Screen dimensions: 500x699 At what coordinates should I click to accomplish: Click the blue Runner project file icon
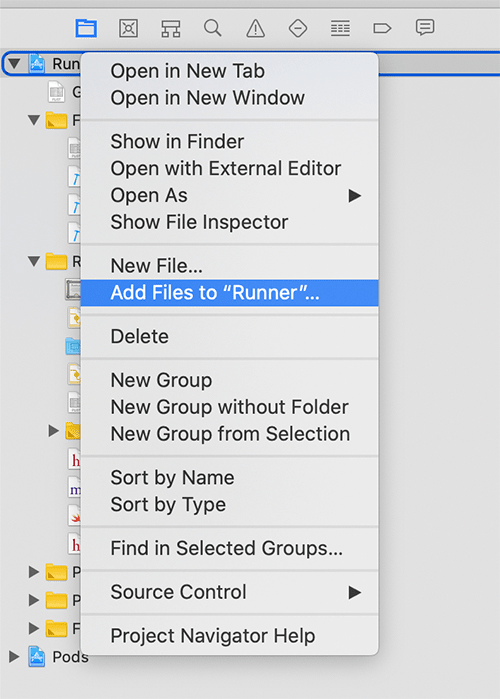[x=37, y=64]
